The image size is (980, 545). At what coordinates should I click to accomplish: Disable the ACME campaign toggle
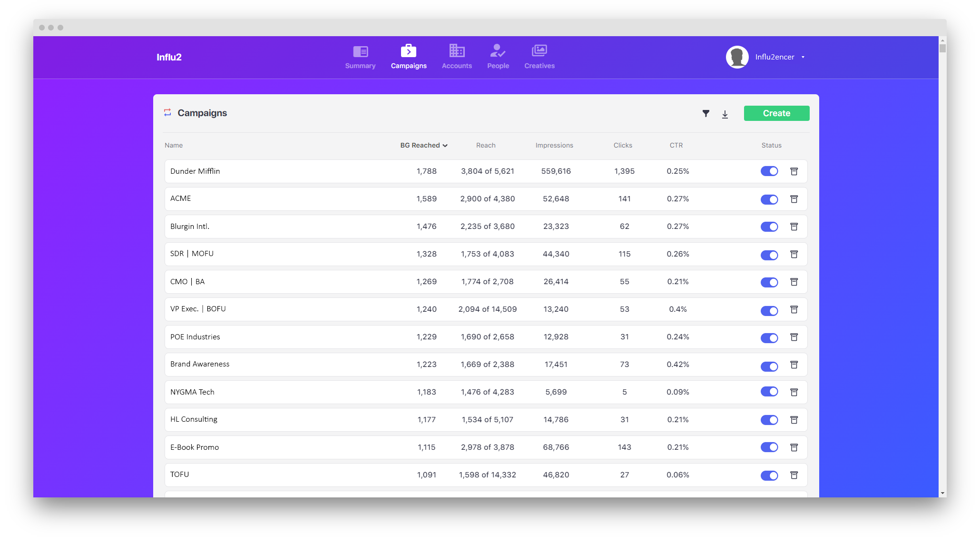pyautogui.click(x=769, y=199)
